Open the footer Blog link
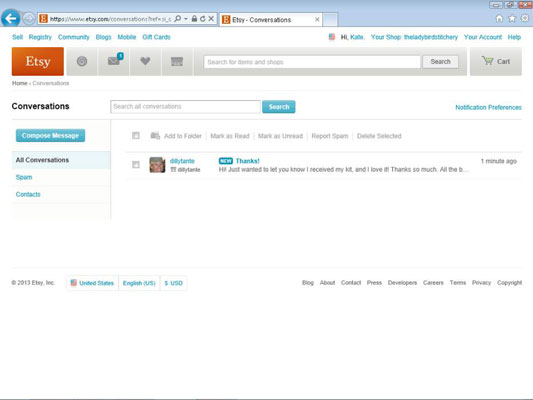Image resolution: width=533 pixels, height=400 pixels. pos(308,283)
